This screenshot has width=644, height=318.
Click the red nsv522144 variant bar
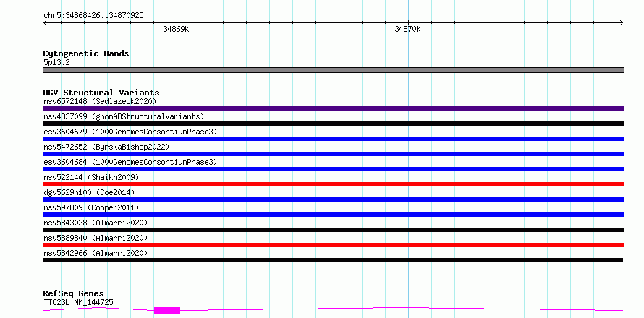point(333,184)
